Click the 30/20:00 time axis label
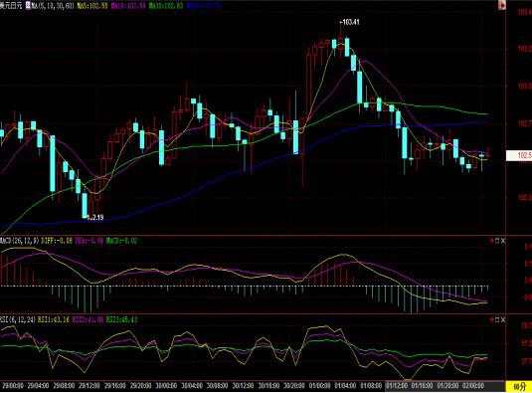This screenshot has width=532, height=393. click(x=294, y=386)
